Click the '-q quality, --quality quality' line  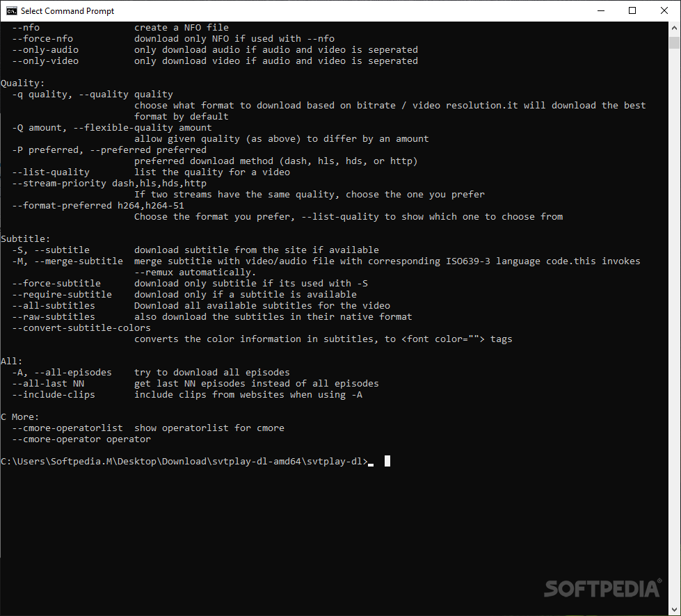pyautogui.click(x=93, y=95)
